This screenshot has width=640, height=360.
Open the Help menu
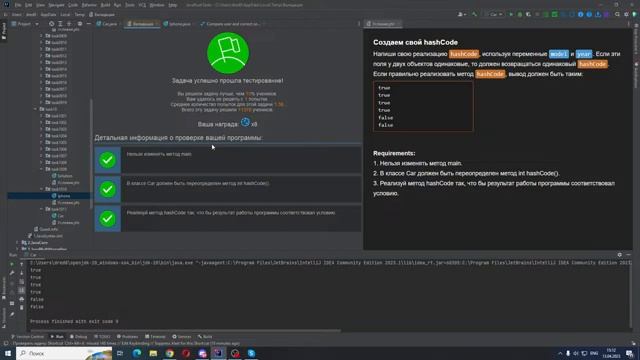click(x=173, y=5)
